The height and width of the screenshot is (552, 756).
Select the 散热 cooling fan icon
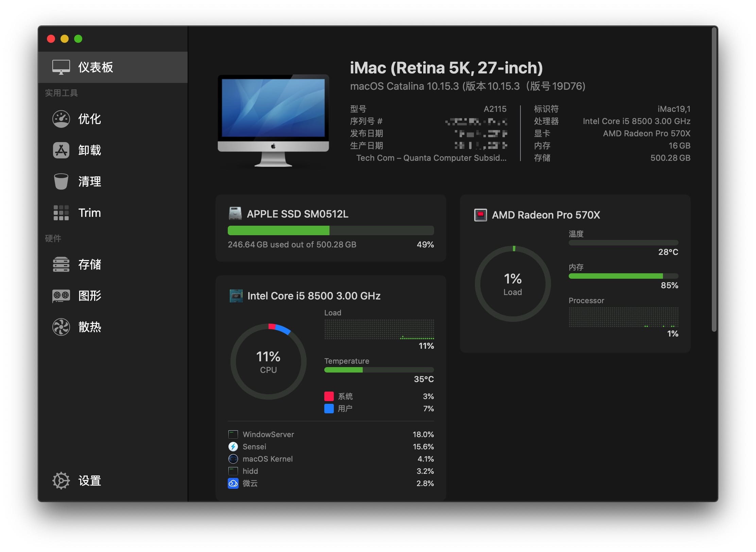[61, 327]
